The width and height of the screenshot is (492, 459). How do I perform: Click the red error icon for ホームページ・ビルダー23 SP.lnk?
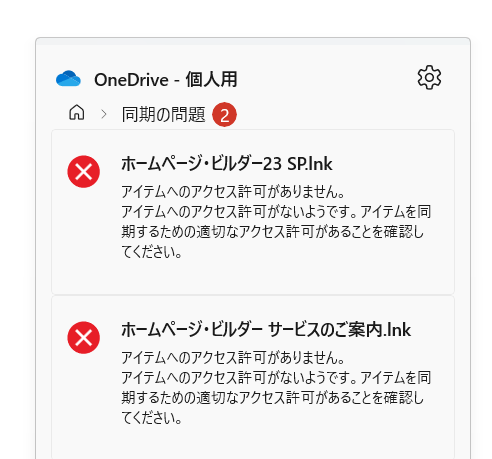84,172
